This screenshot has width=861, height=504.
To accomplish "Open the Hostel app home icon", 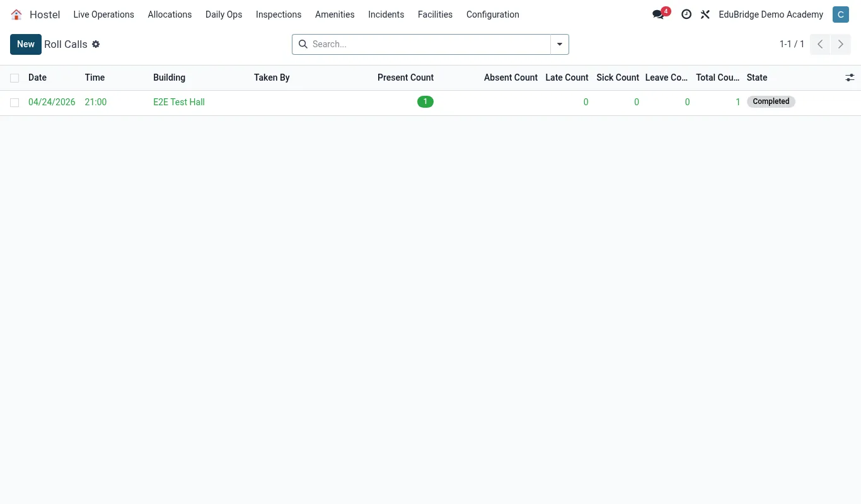I will point(16,14).
